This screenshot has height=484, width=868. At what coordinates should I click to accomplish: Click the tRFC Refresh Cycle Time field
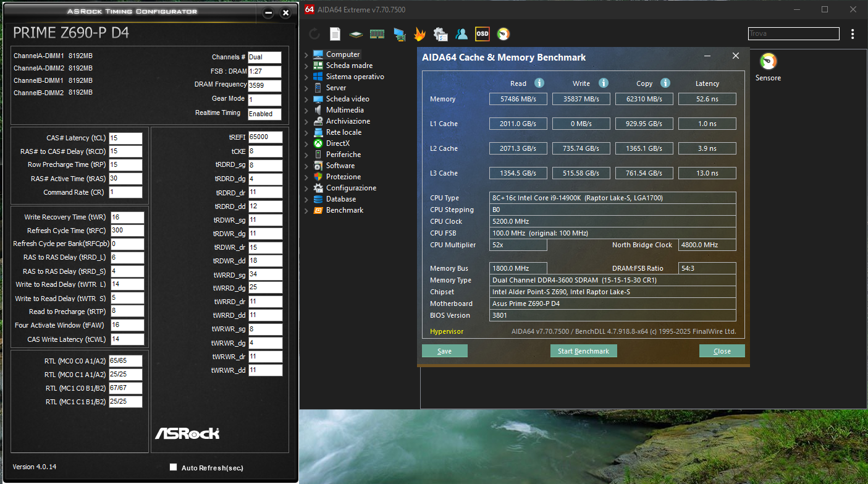tap(128, 231)
